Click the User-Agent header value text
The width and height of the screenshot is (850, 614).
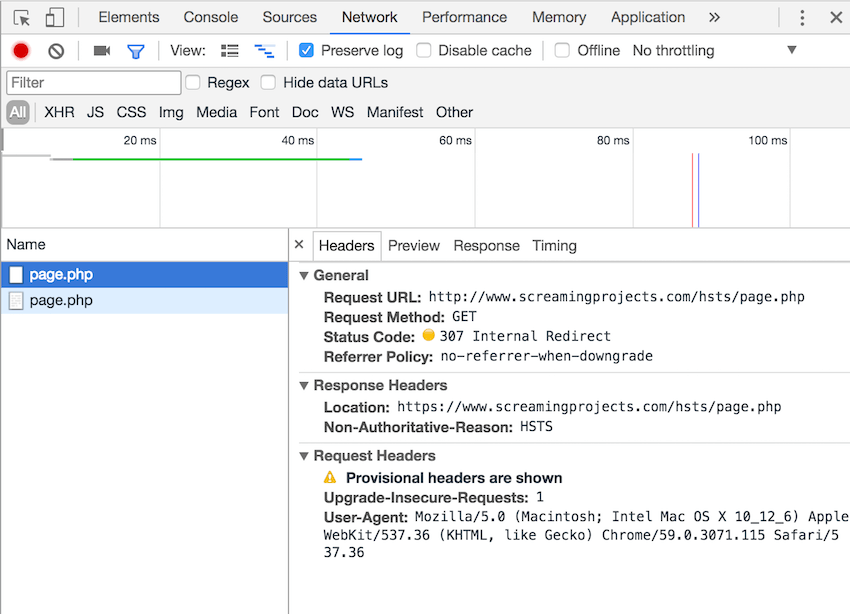point(587,534)
